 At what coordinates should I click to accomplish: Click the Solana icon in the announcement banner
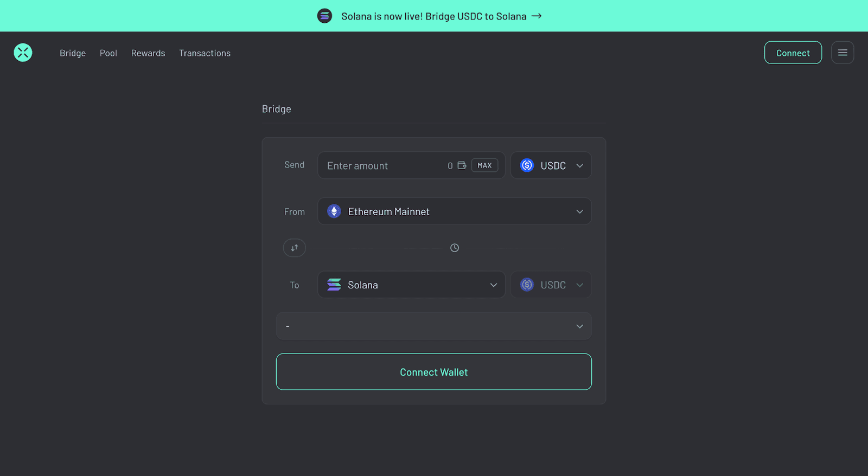[x=324, y=16]
